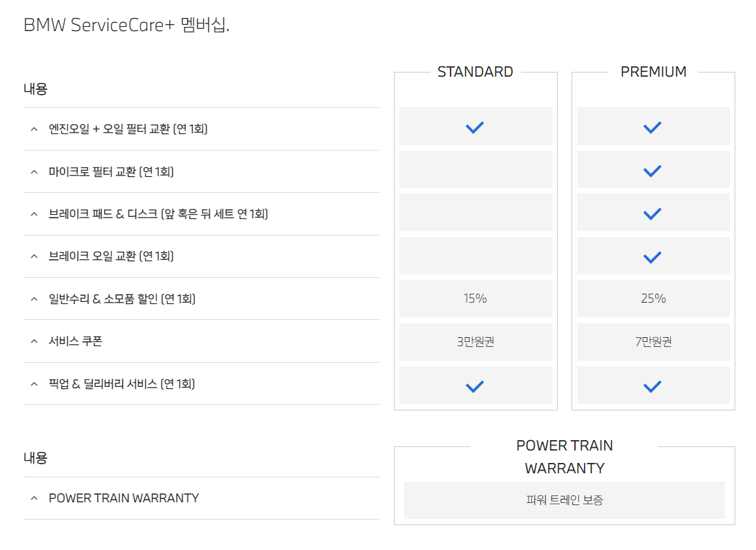Click Premium checkmark for engine oil change
Viewport: 756px width, 550px height.
pos(652,127)
